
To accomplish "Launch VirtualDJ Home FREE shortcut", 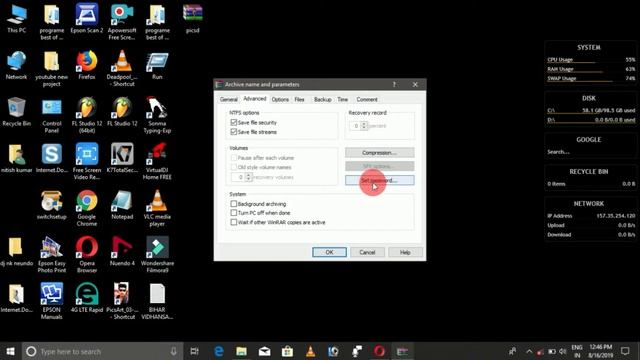I will (157, 162).
